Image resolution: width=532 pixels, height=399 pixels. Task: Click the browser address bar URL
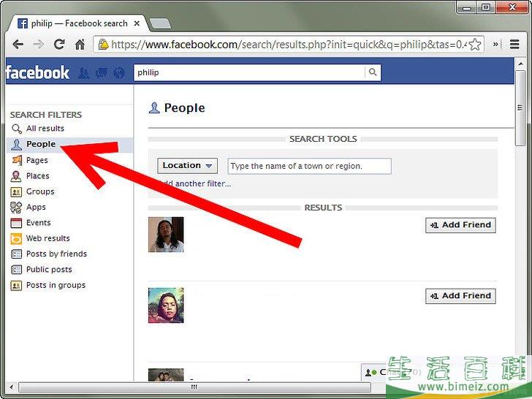pos(289,45)
